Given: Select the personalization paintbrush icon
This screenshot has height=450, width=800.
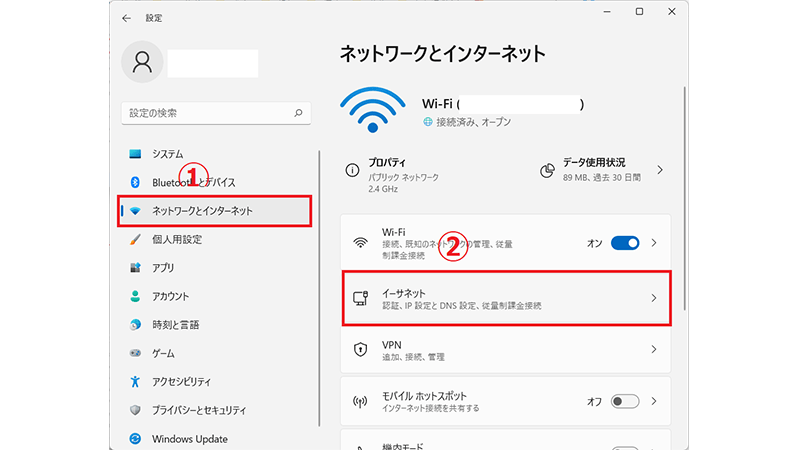Looking at the screenshot, I should [135, 240].
